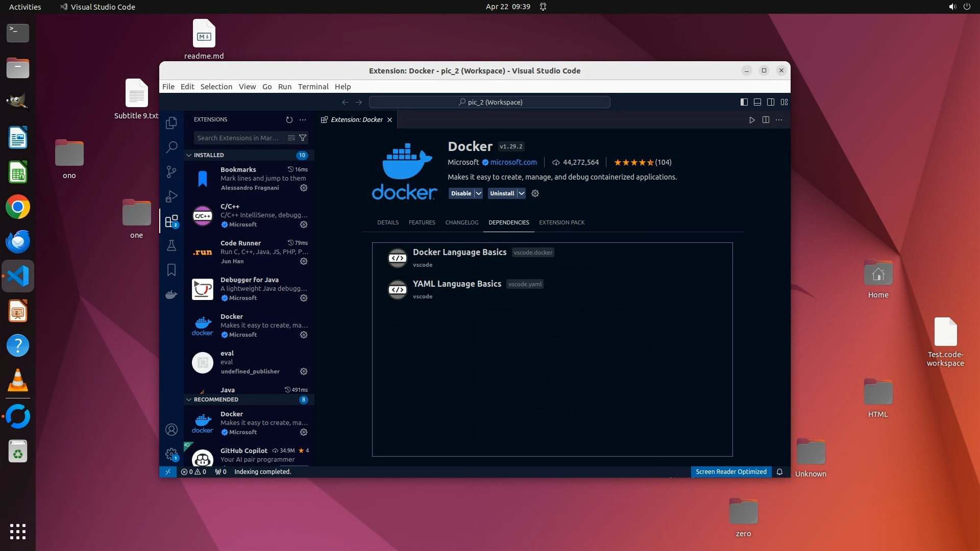Open the Docker view in activity bar
Viewport: 980px width, 551px height.
click(x=171, y=294)
